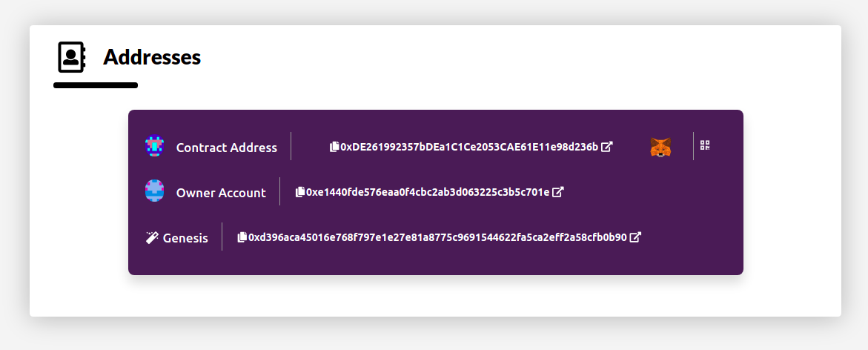
Task: Open contract address 0xDE26...236b external link
Action: (607, 147)
